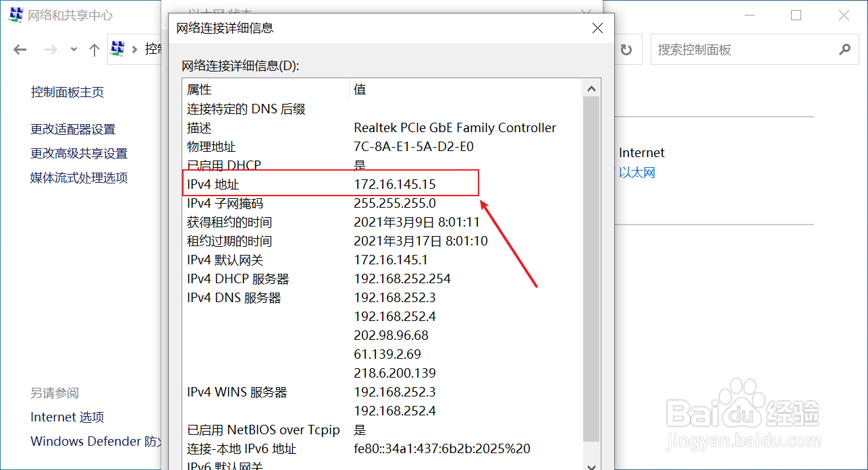Select the IPv4 地址 row label
Viewport: 868px width, 470px height.
[x=213, y=184]
